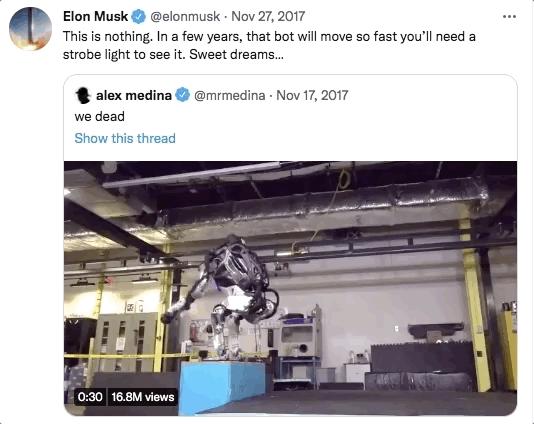
Task: Click the verified badge beside Elon Musk
Action: pos(138,17)
